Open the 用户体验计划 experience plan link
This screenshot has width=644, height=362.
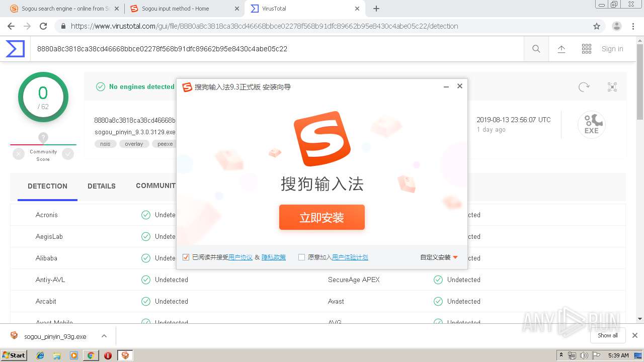click(x=350, y=257)
